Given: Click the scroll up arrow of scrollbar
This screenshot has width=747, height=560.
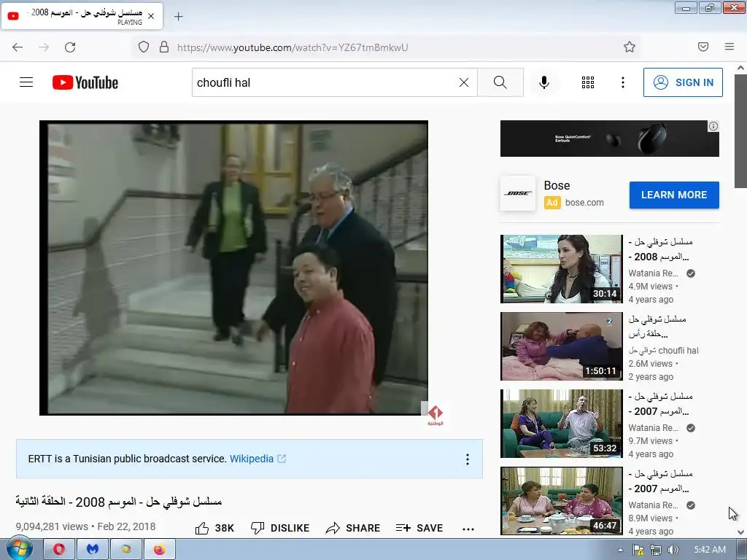Looking at the screenshot, I should (741, 68).
